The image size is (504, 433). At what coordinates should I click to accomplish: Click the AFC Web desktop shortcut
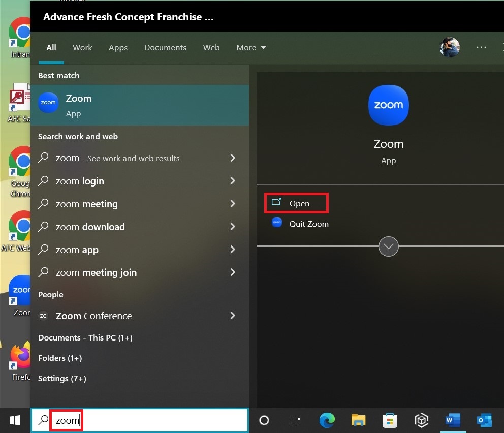pos(16,231)
